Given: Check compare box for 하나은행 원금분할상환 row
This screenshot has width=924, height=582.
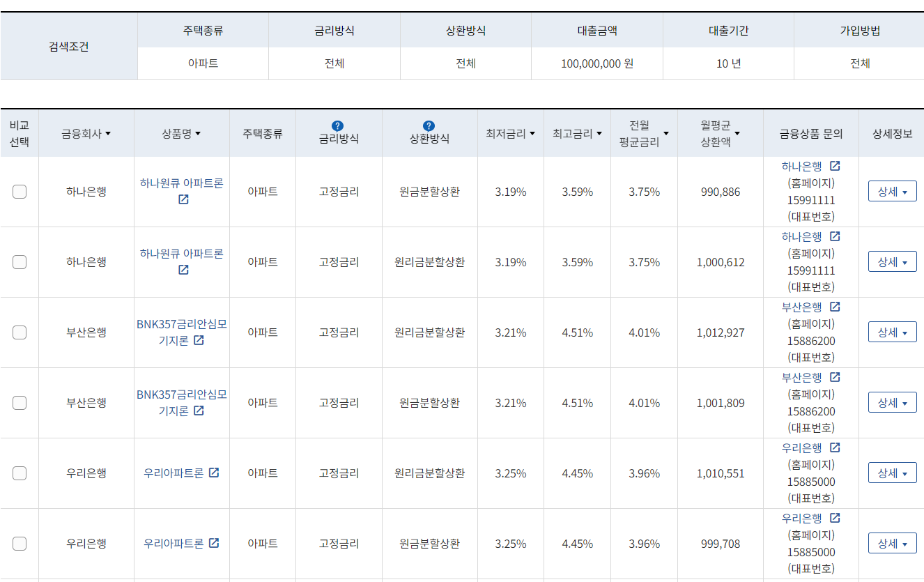Looking at the screenshot, I should click(x=20, y=192).
